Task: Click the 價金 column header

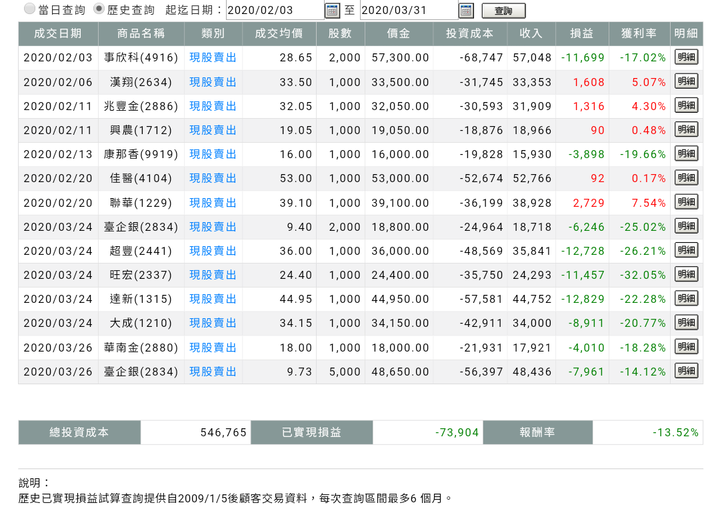Action: pyautogui.click(x=399, y=34)
